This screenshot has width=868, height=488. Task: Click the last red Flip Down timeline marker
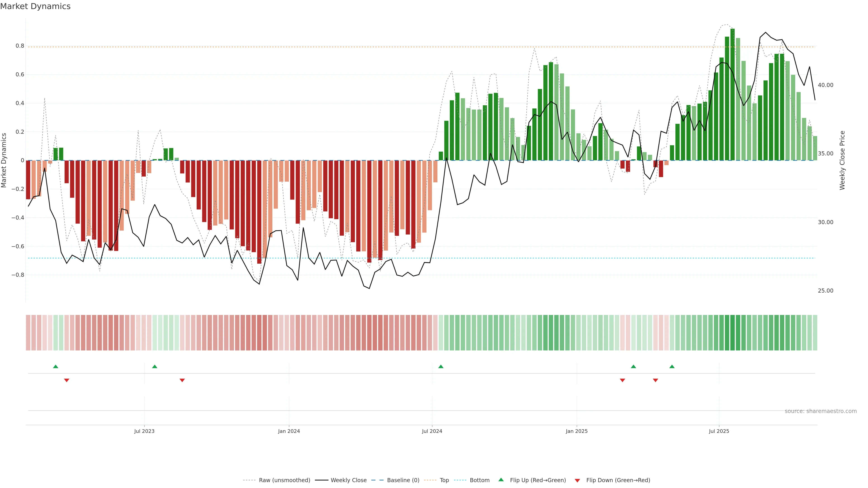coord(655,380)
